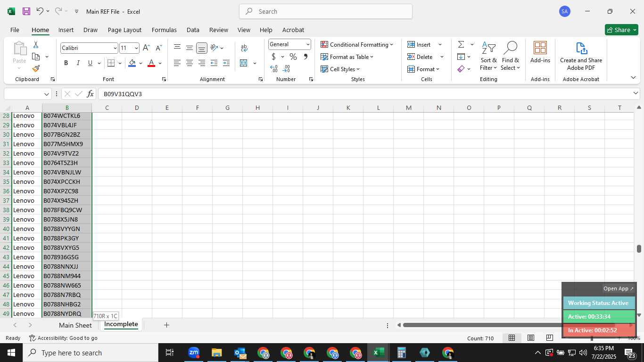Viewport: 644px width, 362px height.
Task: Click the Font Color red A swatch
Action: [x=151, y=63]
